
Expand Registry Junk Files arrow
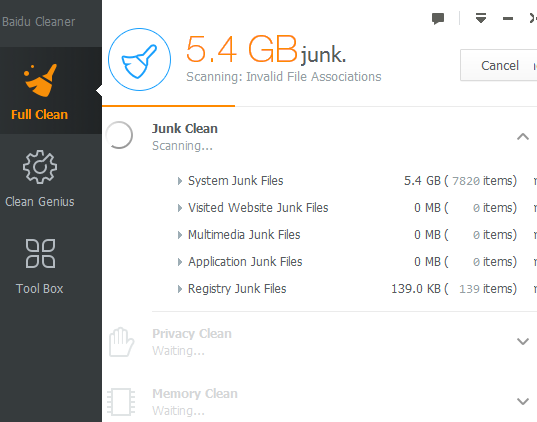pos(180,289)
